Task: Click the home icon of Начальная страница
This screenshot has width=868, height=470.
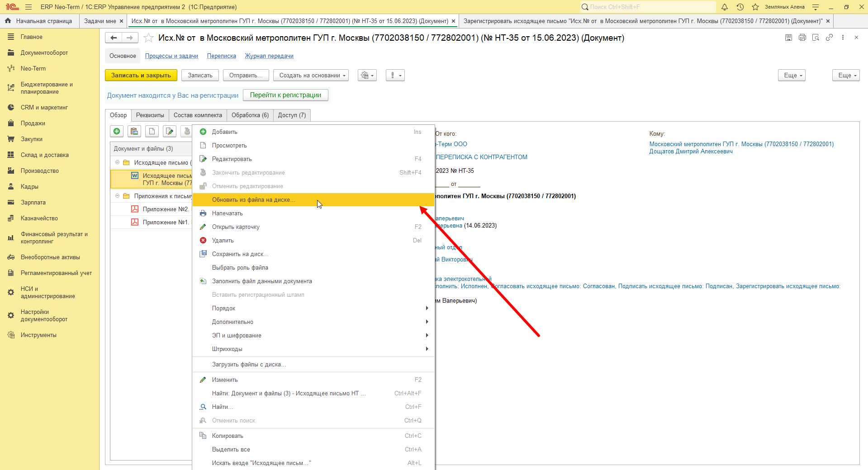Action: (x=8, y=21)
